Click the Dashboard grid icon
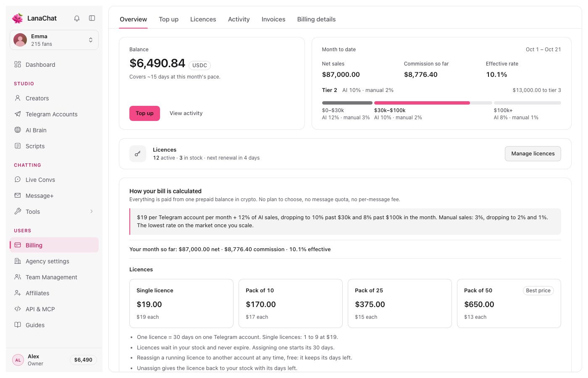The width and height of the screenshot is (588, 378). coord(18,64)
